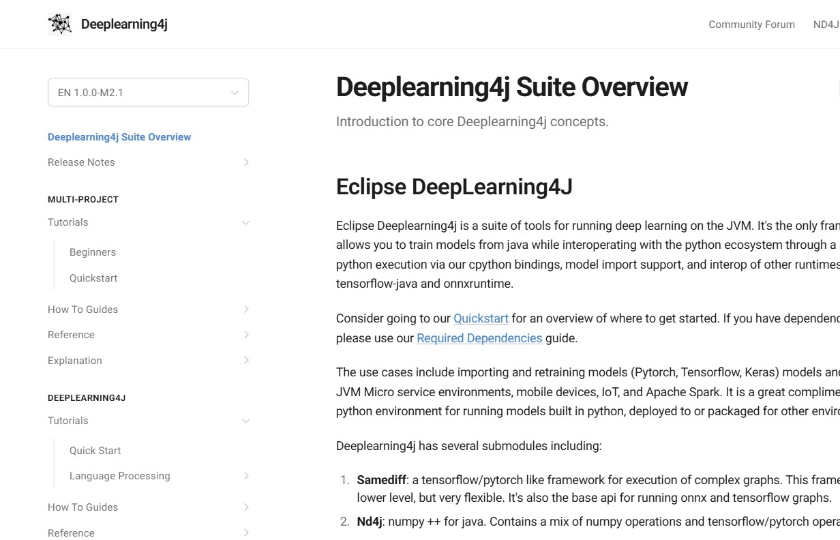Expand Reference chevron under DEEPLEARNING4J section
Image resolution: width=840 pixels, height=540 pixels.
pos(246,533)
